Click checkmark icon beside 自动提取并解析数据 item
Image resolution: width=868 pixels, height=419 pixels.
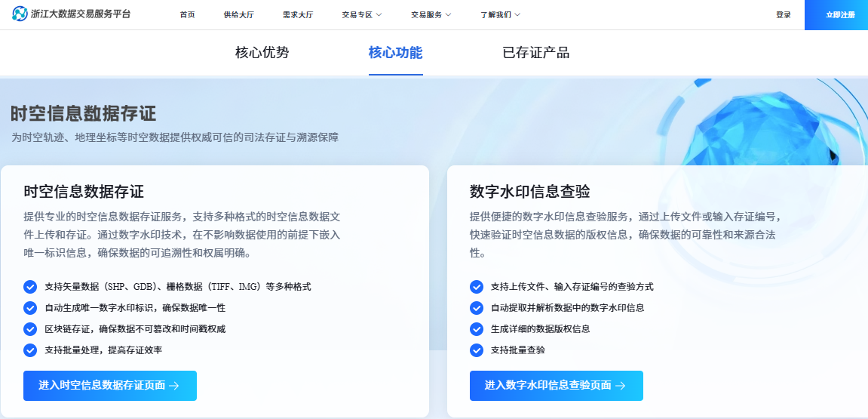(477, 308)
